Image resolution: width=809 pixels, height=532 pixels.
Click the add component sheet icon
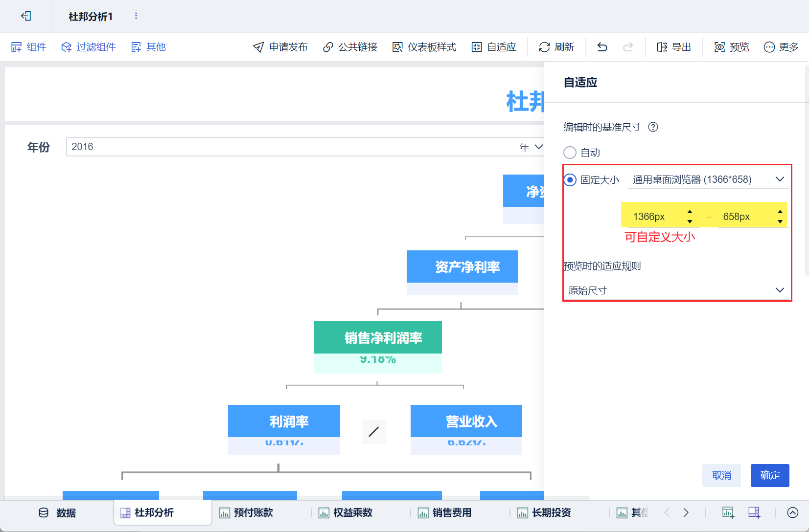coord(728,512)
